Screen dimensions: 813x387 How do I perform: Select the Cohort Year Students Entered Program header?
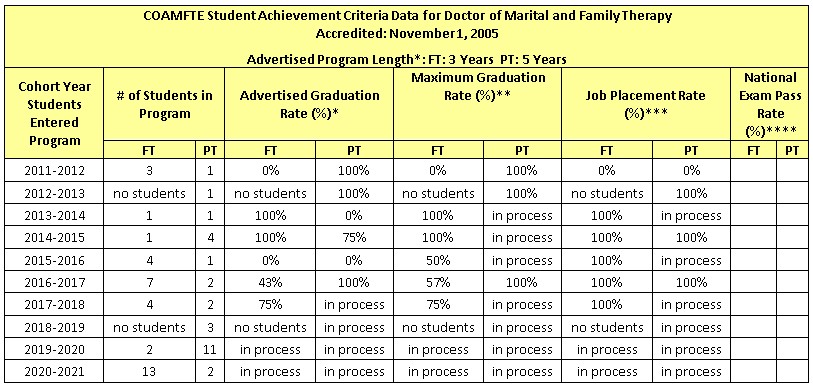click(54, 113)
